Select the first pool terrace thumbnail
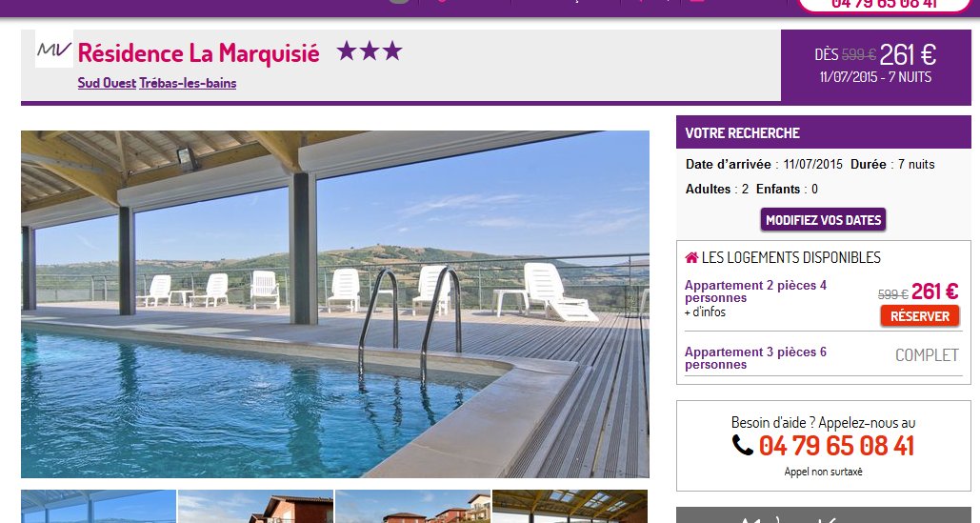 point(99,507)
